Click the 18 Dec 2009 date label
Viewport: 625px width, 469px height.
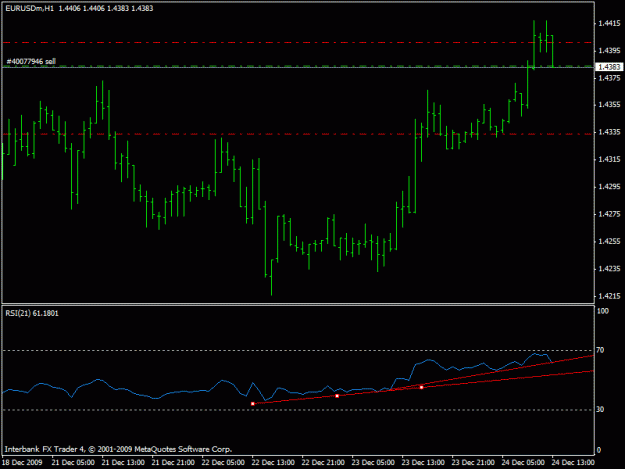(22, 463)
